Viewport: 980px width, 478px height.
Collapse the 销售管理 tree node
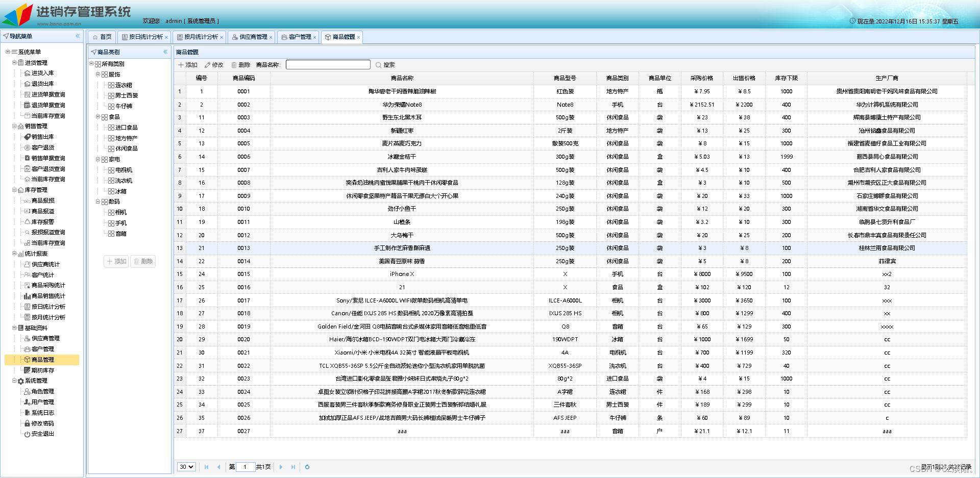[14, 126]
